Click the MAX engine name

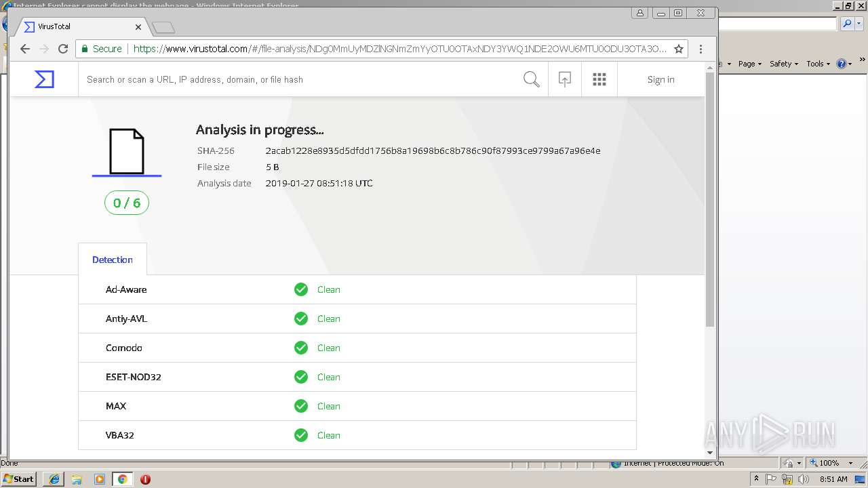click(116, 406)
